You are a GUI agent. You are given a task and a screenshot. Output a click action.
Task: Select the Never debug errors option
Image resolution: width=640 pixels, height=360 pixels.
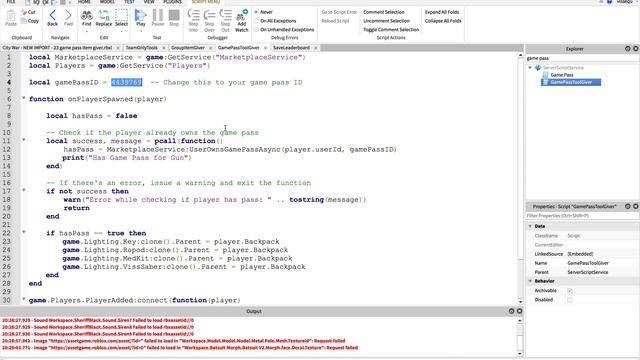point(256,12)
